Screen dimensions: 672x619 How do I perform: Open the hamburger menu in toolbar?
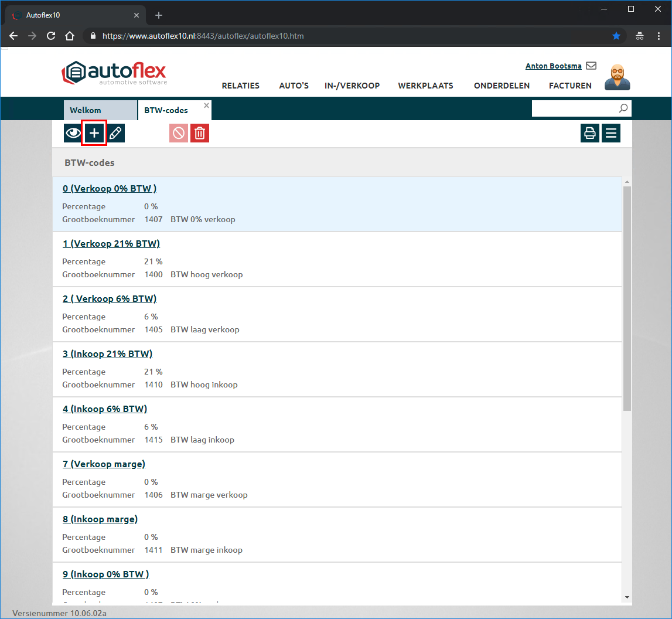611,133
